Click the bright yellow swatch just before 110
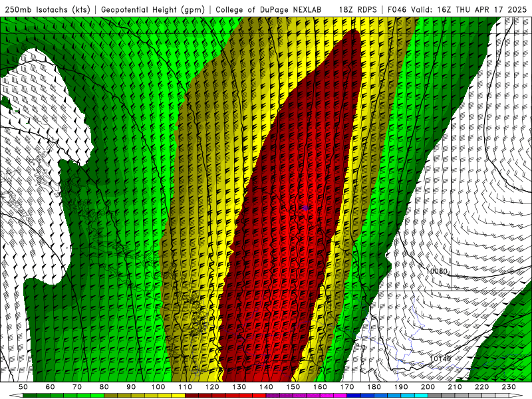Screen dimensions: 532x399 point(178,395)
